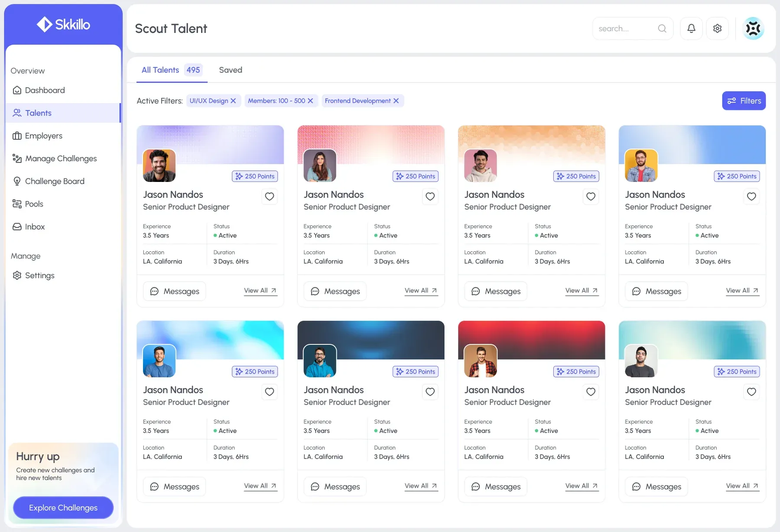Open Messages on the purple-banner card
The image size is (780, 532).
174,291
